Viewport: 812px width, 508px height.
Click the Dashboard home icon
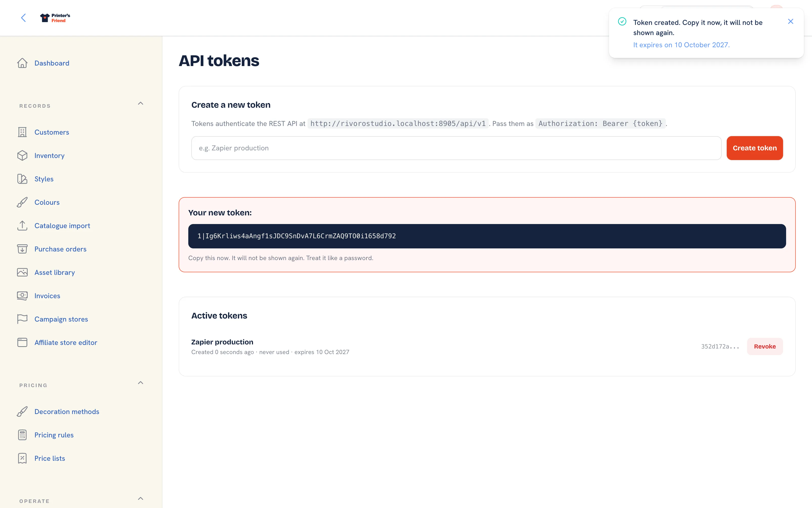coord(22,63)
